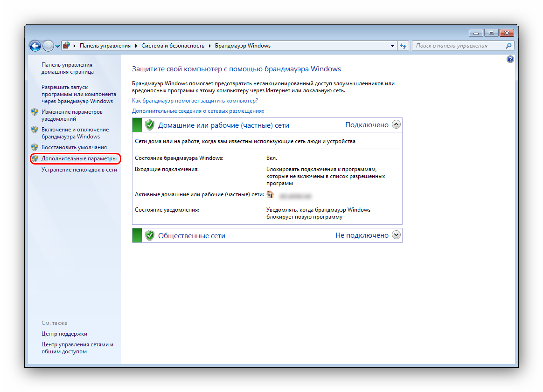Click shield icon beside 'Включение и отключение брандмауэра'
The height and width of the screenshot is (392, 543).
coord(34,130)
